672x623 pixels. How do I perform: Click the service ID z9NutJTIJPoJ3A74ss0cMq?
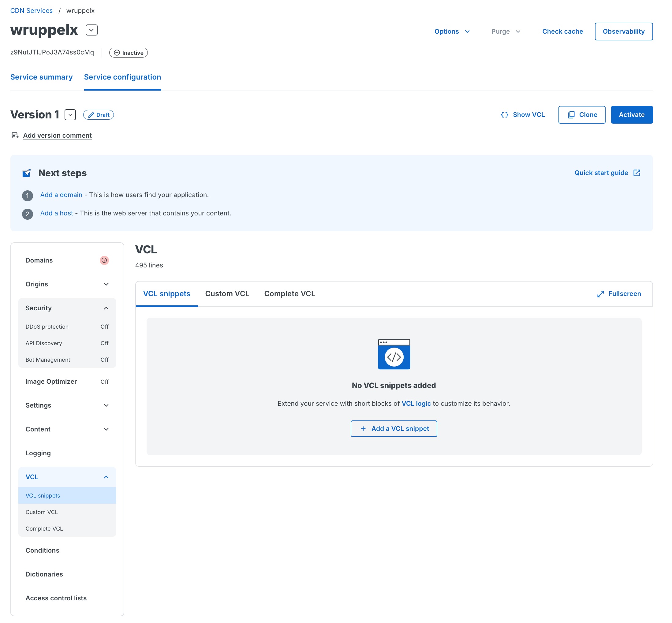coord(52,52)
